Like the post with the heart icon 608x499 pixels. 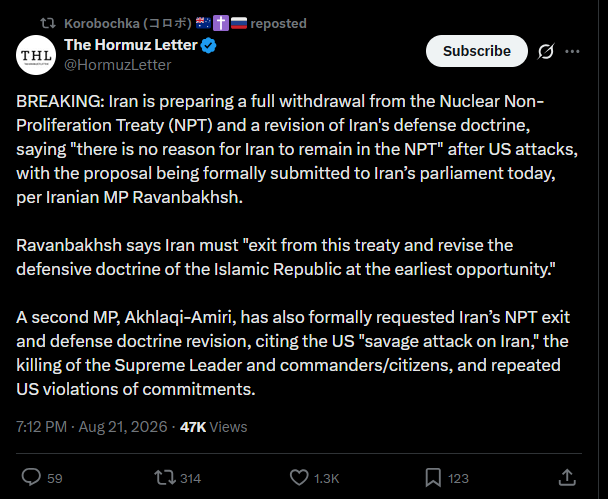[299, 478]
